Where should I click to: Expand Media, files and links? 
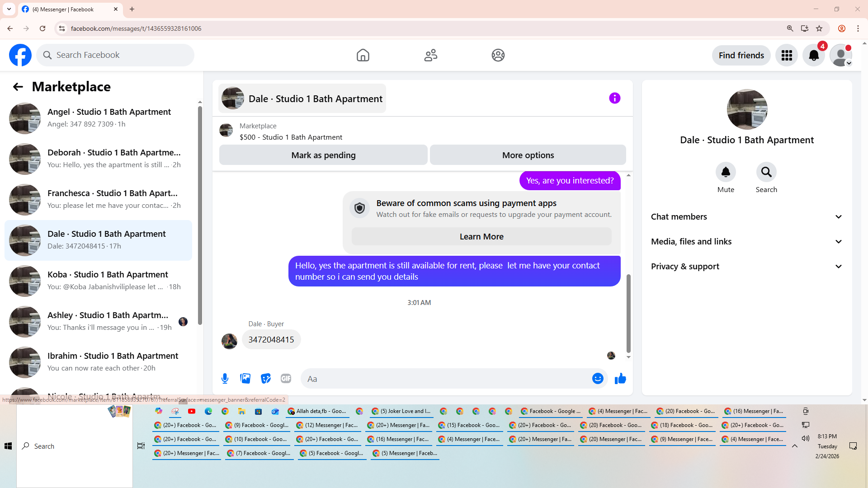point(747,242)
